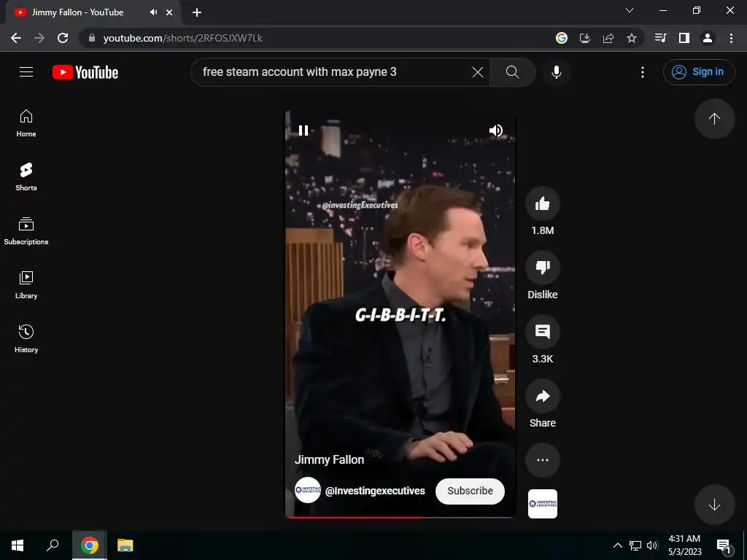The image size is (747, 560).
Task: Open the clock showing 4:31 AM
Action: click(684, 545)
